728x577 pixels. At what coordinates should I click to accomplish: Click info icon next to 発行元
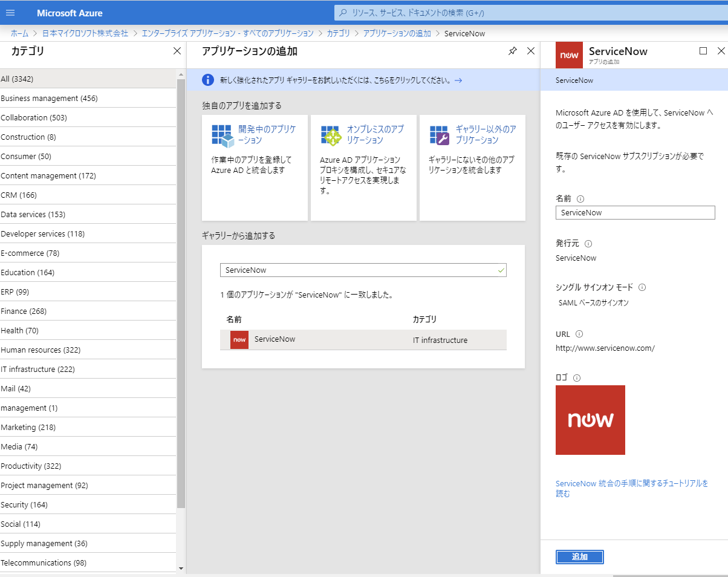[x=588, y=244]
